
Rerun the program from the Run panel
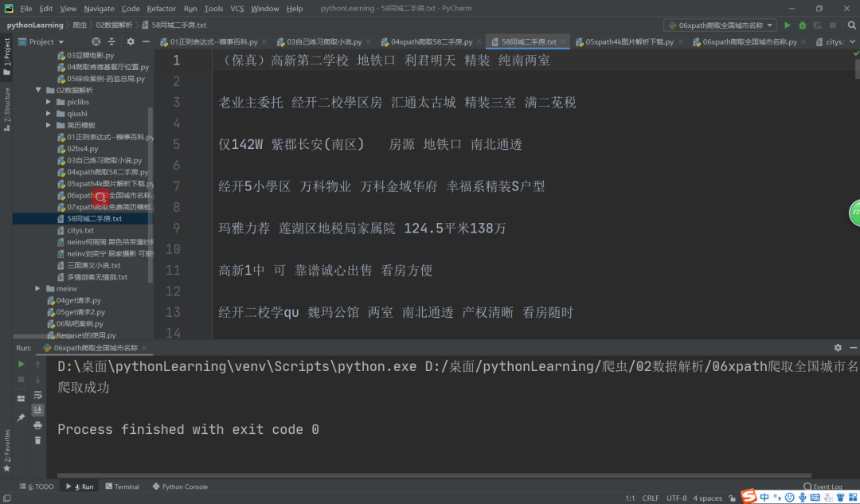tap(21, 364)
